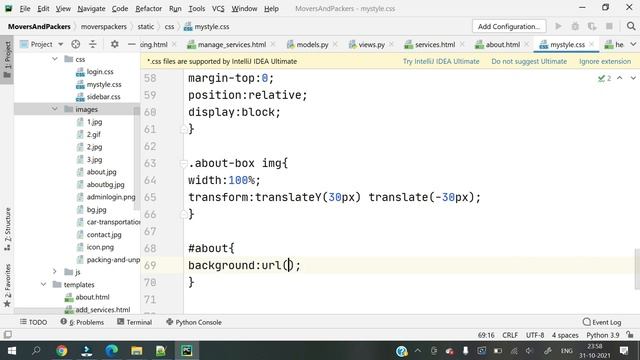Screen dimensions: 640x360
Task: Click the Run with coverage icon
Action: [x=592, y=26]
